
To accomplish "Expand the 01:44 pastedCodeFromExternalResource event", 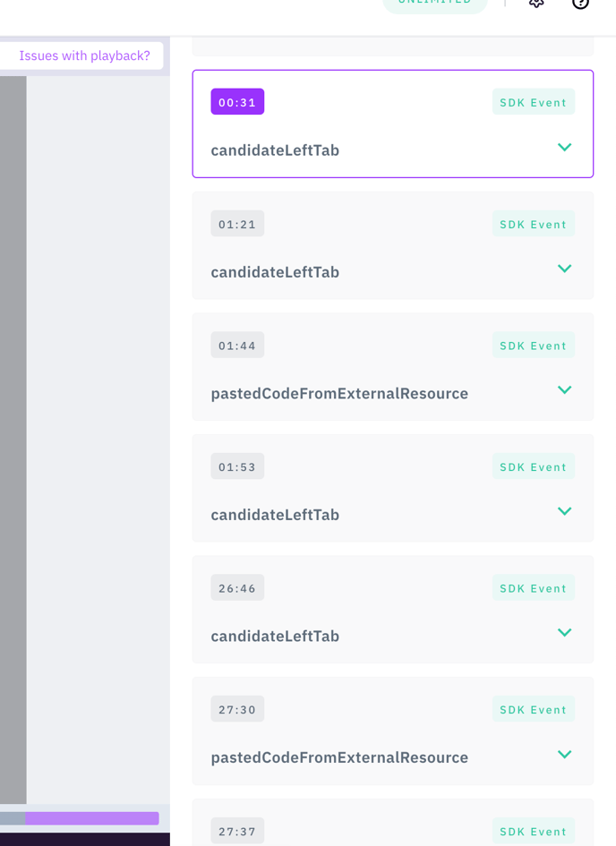I will (564, 390).
